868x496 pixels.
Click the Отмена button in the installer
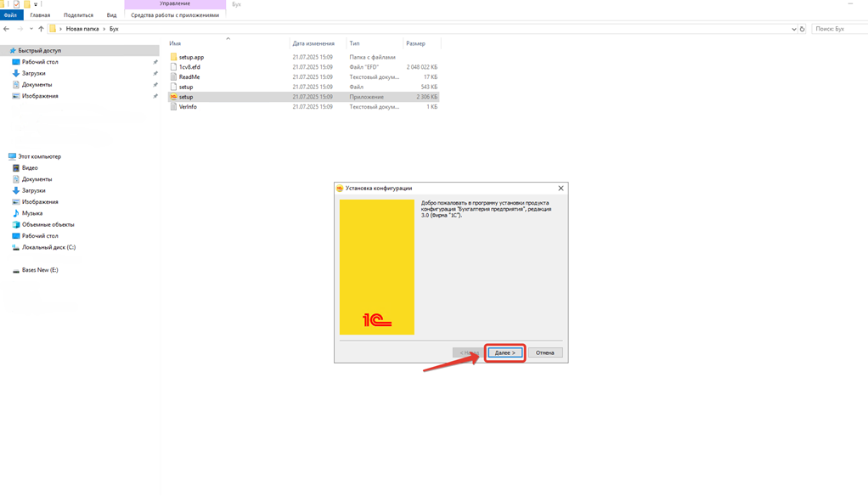[x=545, y=352]
